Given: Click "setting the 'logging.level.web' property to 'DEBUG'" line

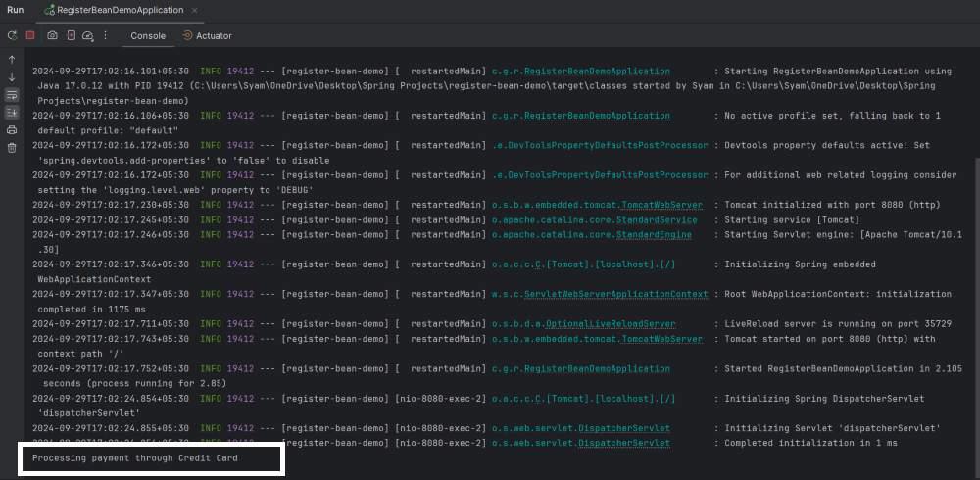Looking at the screenshot, I should click(x=175, y=190).
